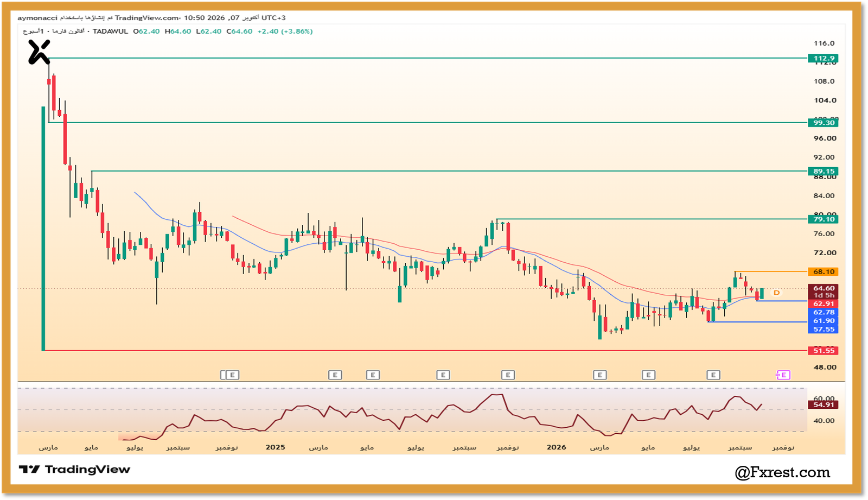Click the RSI value label 54.91
This screenshot has height=500, width=868.
[x=823, y=405]
